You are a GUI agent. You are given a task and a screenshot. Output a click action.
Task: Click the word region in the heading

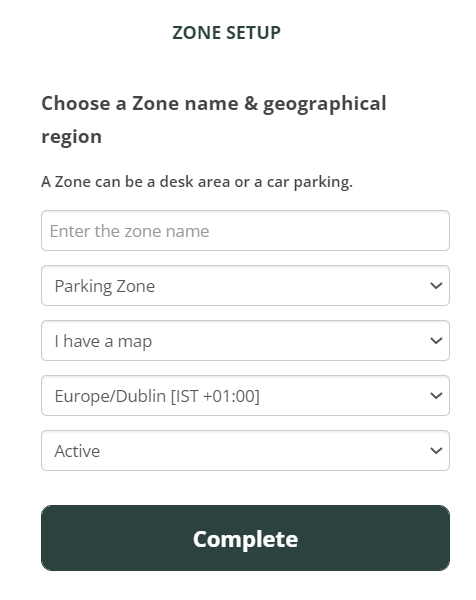72,137
